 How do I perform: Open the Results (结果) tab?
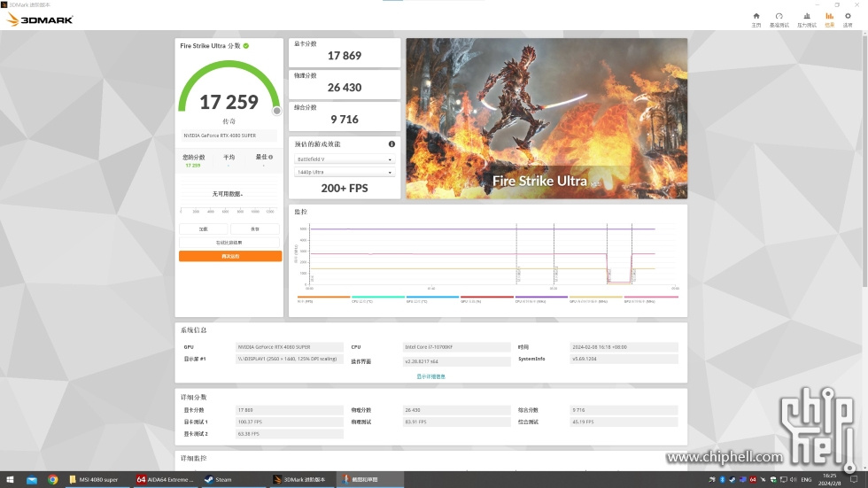(829, 19)
